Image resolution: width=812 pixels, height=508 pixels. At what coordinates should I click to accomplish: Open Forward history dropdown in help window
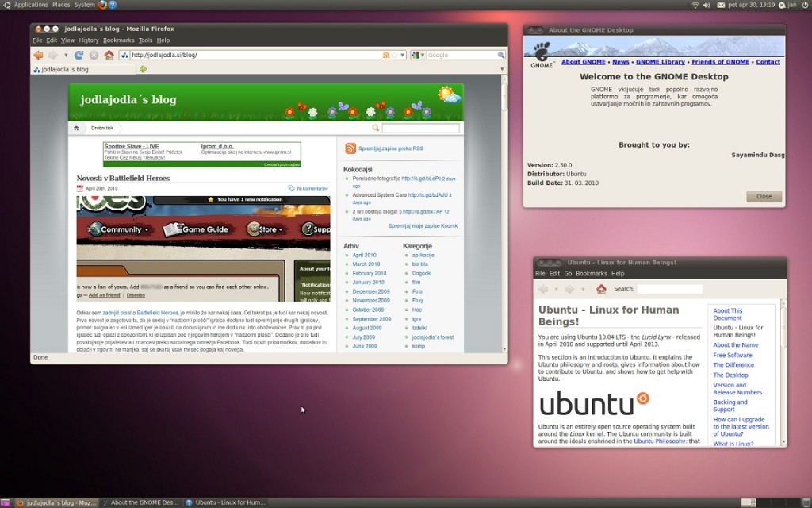pyautogui.click(x=582, y=289)
